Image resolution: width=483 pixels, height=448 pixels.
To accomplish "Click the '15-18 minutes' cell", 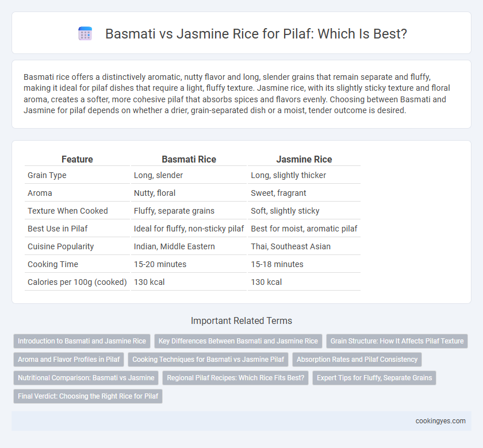I will [x=277, y=264].
